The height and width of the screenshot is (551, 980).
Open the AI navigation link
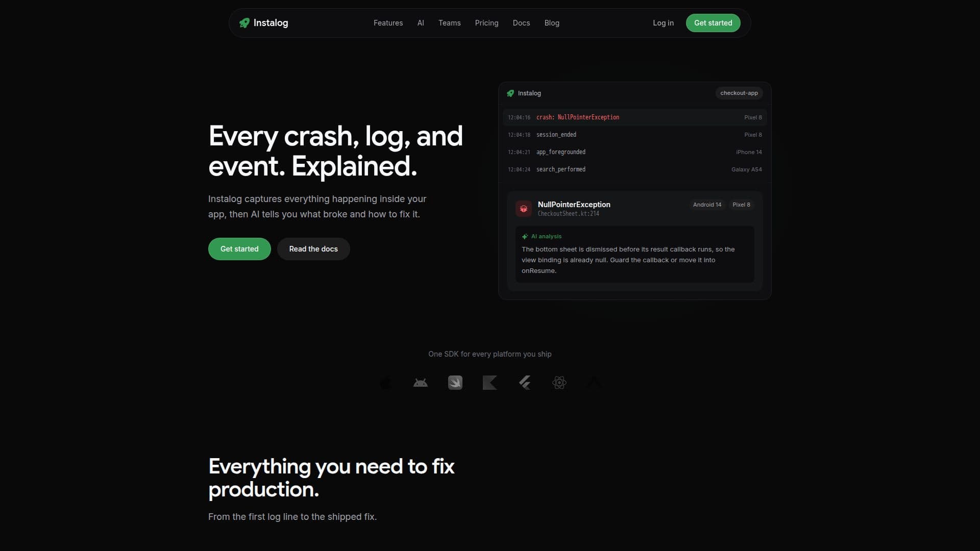click(x=421, y=23)
